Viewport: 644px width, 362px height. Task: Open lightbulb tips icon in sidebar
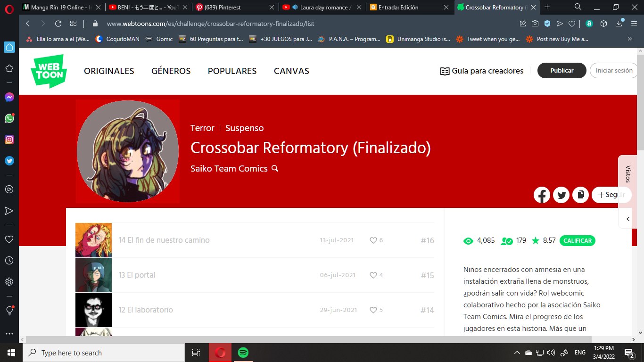[9, 311]
